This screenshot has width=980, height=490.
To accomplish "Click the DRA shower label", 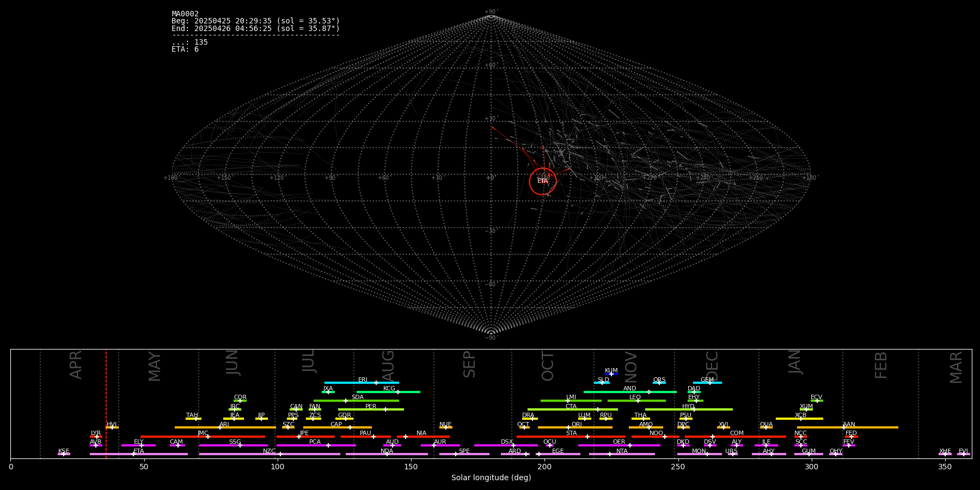I will pos(529,415).
